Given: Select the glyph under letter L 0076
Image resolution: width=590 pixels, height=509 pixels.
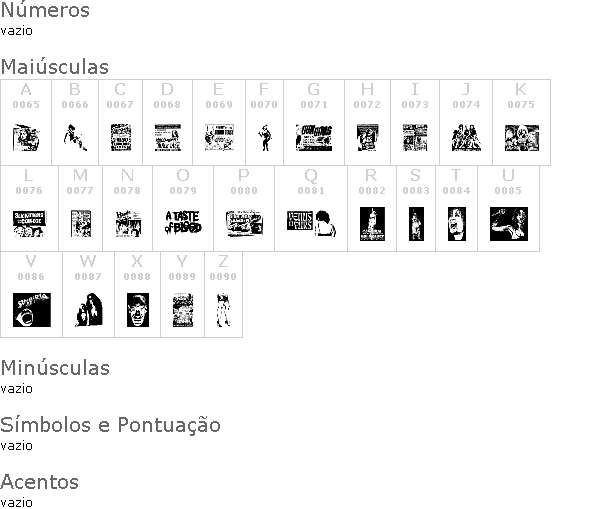Looking at the screenshot, I should 29,223.
